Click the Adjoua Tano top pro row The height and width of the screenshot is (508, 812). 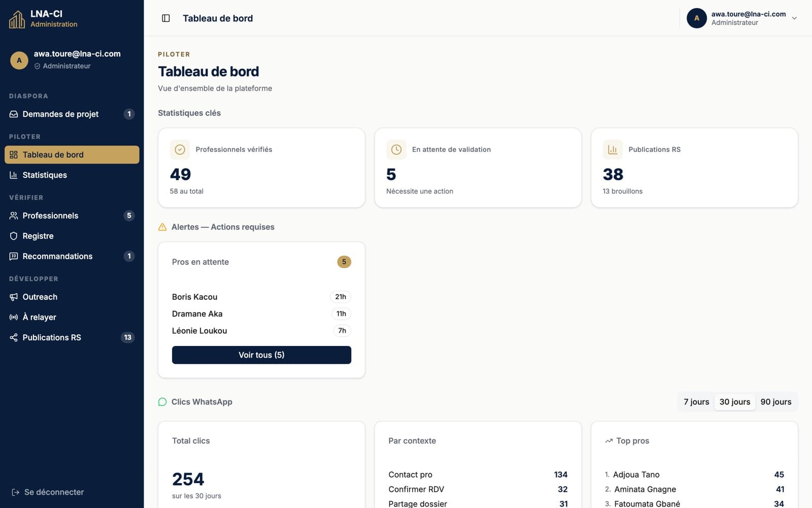click(694, 474)
